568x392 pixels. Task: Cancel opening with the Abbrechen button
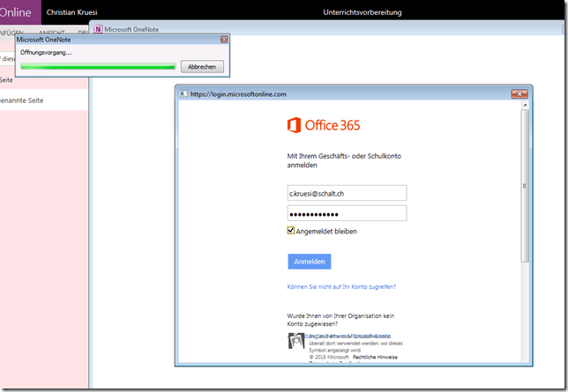click(202, 66)
